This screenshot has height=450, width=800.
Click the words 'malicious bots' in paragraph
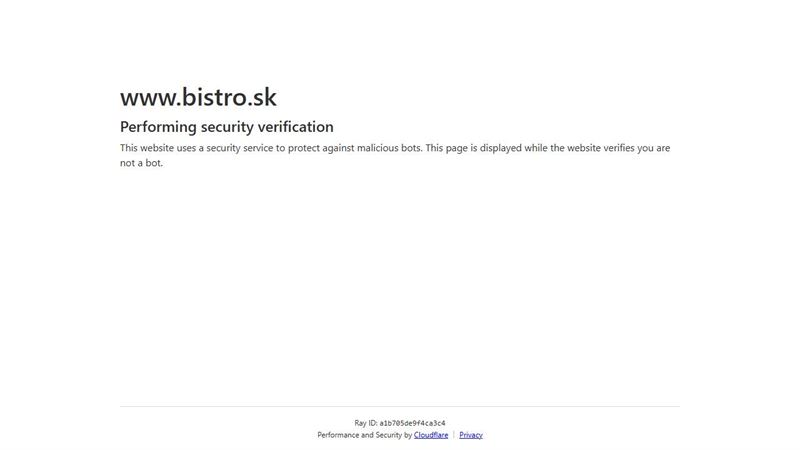click(389, 148)
